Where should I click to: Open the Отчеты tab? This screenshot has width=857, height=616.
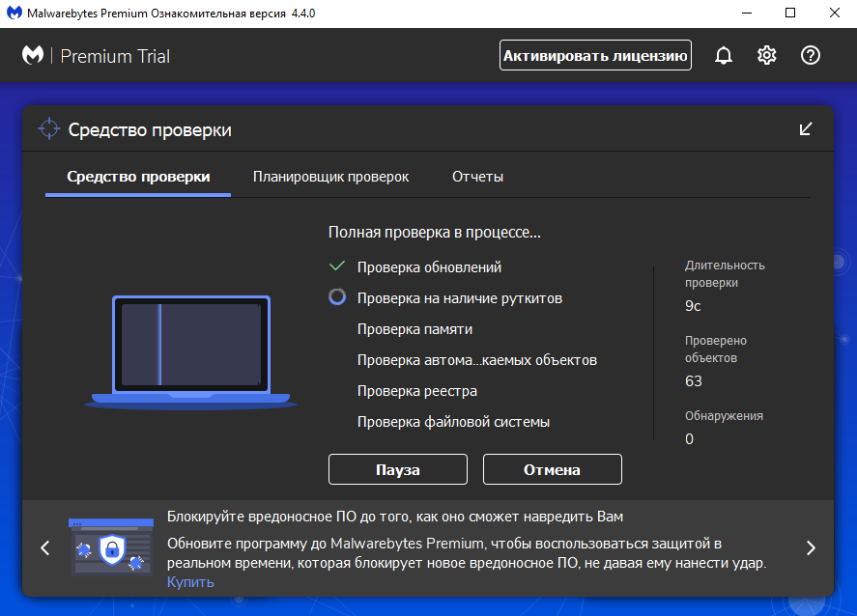pyautogui.click(x=477, y=177)
